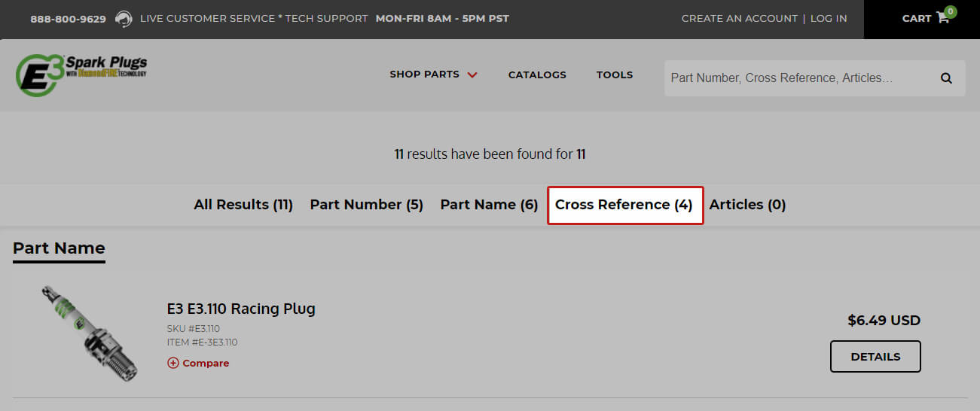
Task: Click the search magnifier icon
Action: click(946, 78)
